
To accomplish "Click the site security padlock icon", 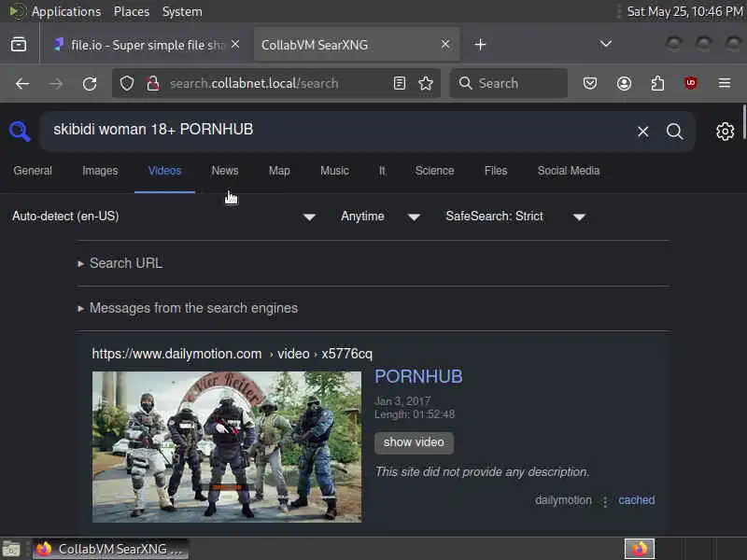I will [153, 84].
